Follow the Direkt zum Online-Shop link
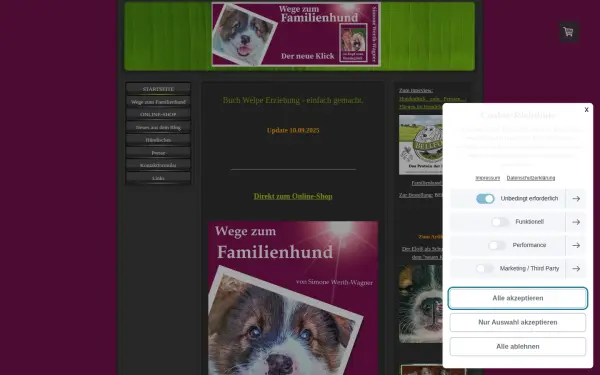Viewport: 600px width, 375px height. click(x=293, y=196)
